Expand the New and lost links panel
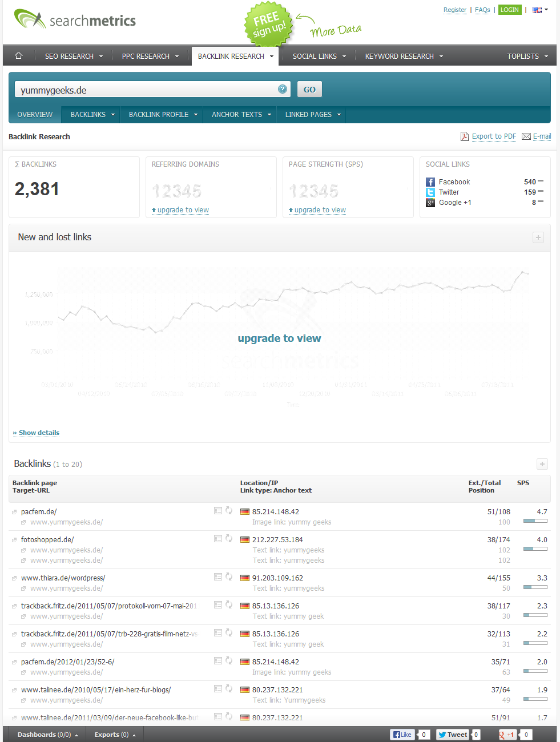Viewport: 560px width, 742px height. click(538, 237)
